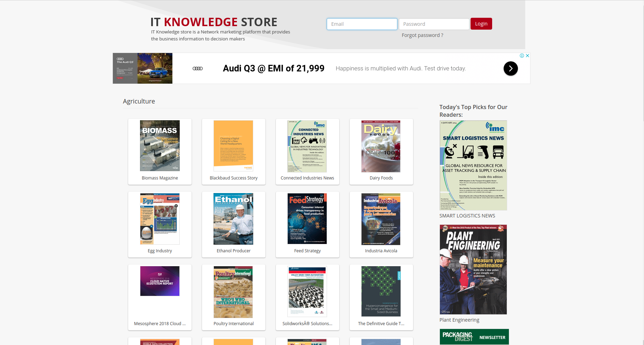Open the Feed Strategy magazine cover

point(307,219)
